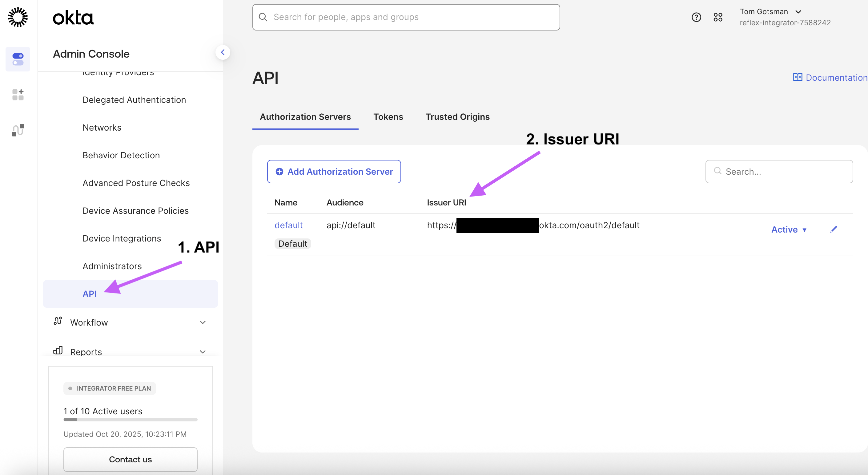
Task: Open the add apps grid icon in left rail
Action: (18, 95)
